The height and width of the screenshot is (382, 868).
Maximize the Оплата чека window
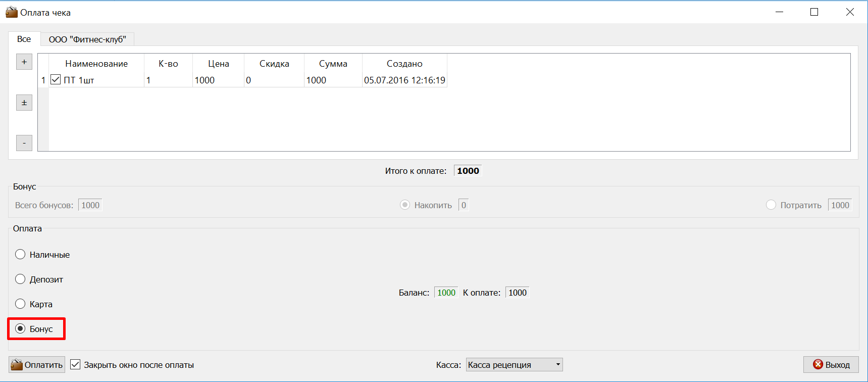point(814,12)
